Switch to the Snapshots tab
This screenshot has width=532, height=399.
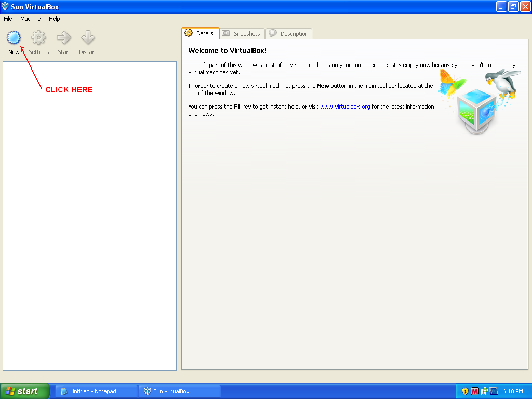242,34
